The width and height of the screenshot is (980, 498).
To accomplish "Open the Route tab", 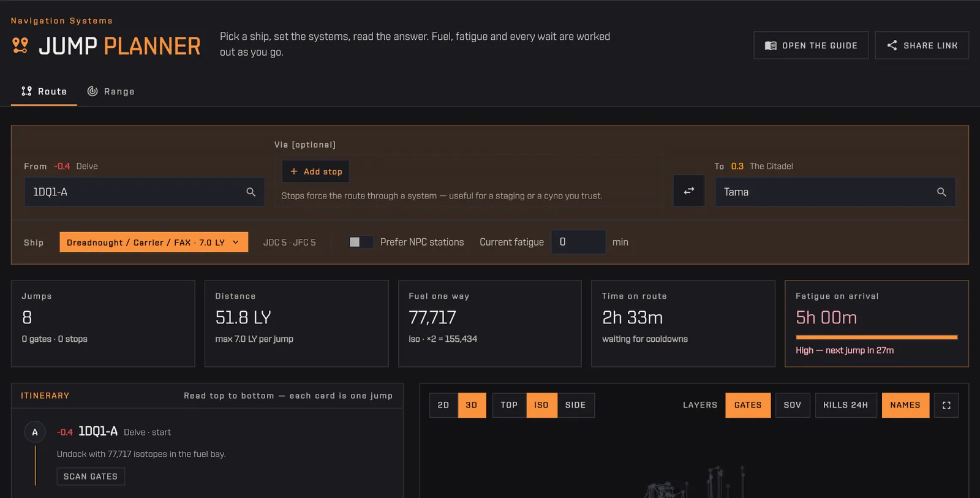I will pos(44,91).
